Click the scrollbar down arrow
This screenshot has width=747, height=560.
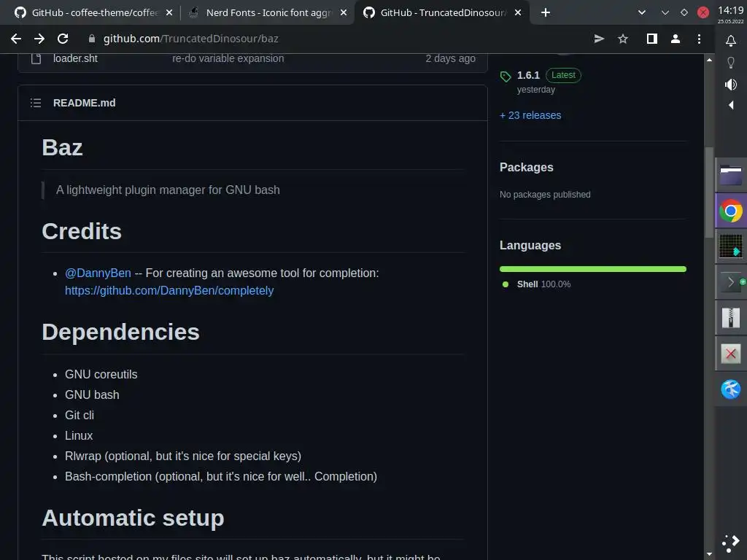pyautogui.click(x=709, y=554)
